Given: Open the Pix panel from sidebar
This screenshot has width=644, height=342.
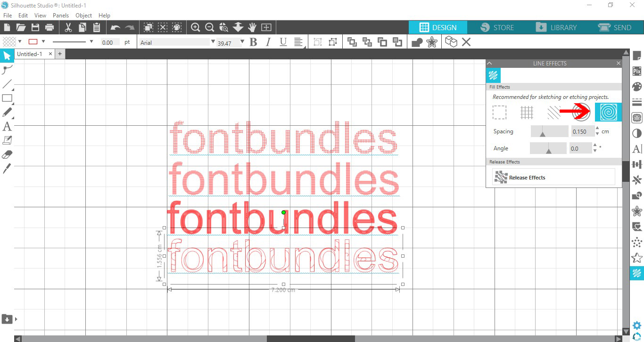Looking at the screenshot, I should pyautogui.click(x=637, y=71).
